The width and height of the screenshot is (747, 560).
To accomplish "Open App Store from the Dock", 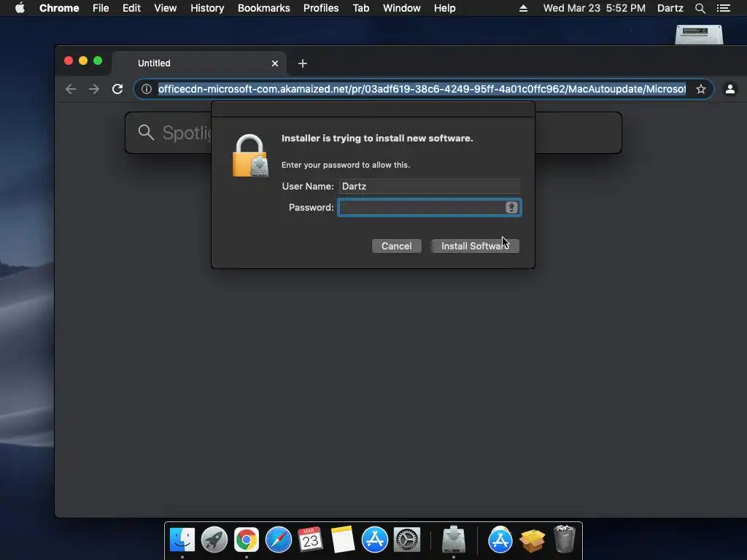I will (x=374, y=540).
